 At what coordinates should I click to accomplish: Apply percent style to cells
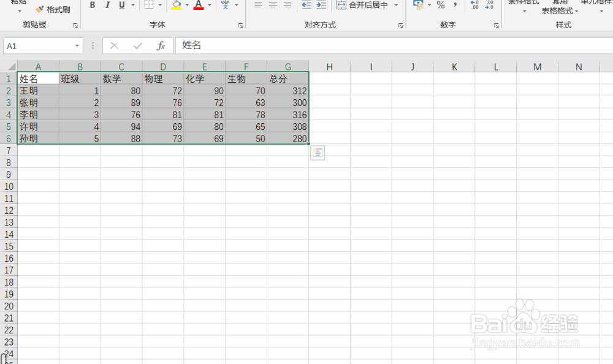point(441,5)
